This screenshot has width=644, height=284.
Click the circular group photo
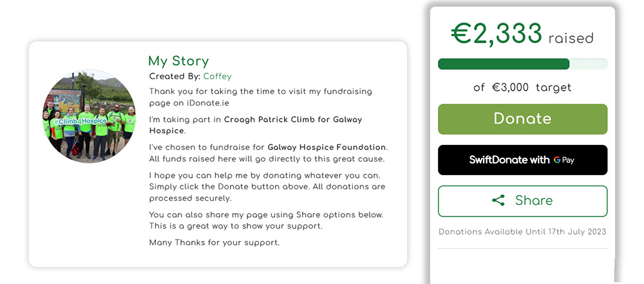(x=89, y=116)
